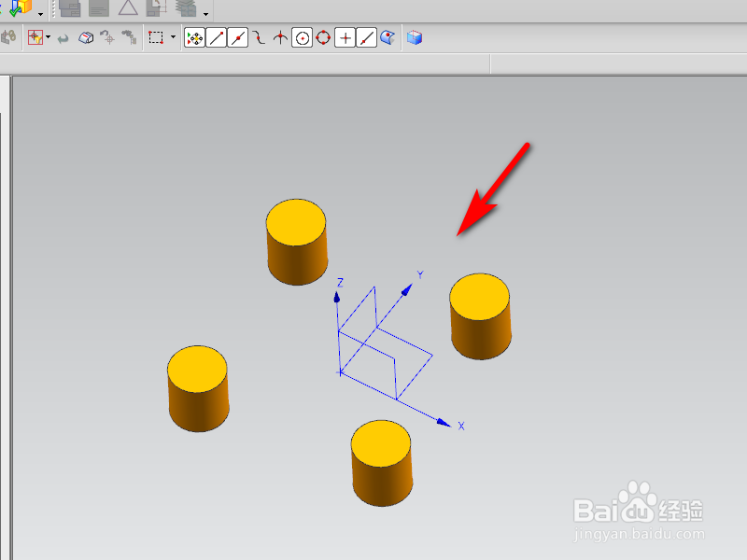Screen dimensions: 747x560
Task: Select the right yellow cylinder near the arrow
Action: click(x=480, y=316)
